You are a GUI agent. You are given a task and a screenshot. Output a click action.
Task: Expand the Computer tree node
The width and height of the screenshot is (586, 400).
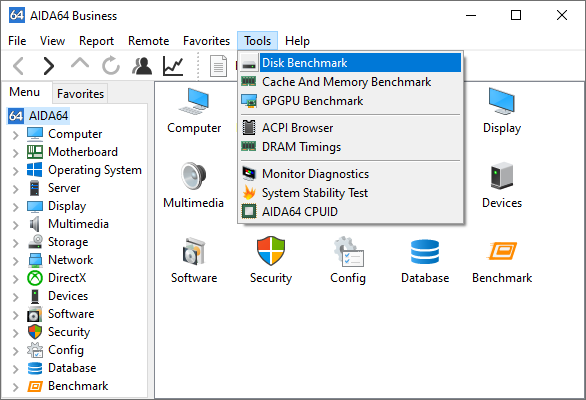(15, 134)
